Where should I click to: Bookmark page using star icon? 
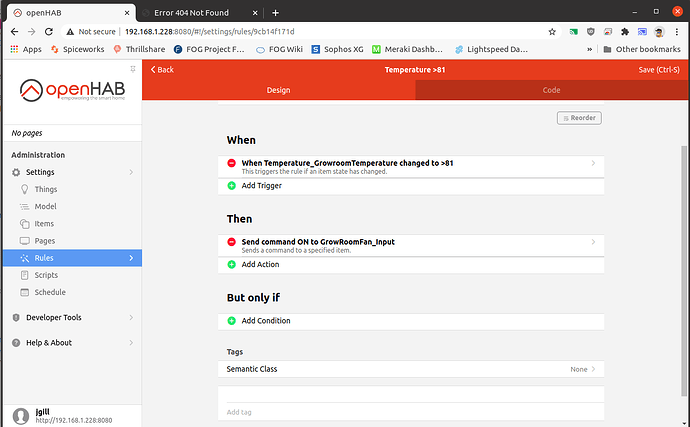[x=552, y=31]
